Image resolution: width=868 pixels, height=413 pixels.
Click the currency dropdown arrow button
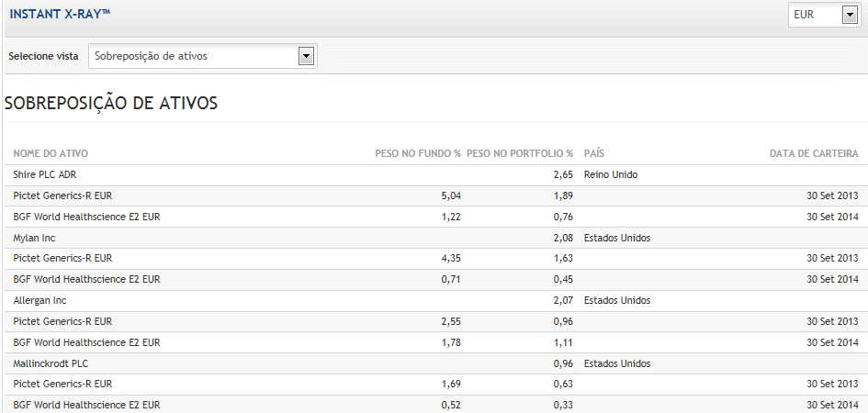click(x=850, y=15)
